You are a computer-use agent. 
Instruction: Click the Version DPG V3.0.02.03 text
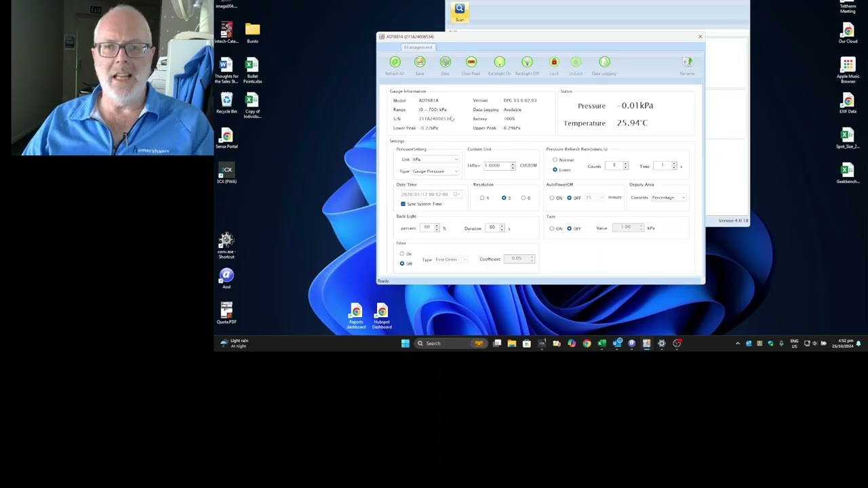click(x=520, y=100)
